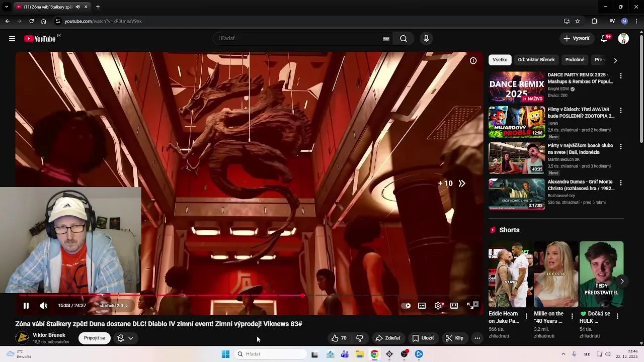Open options for Millie short
The height and width of the screenshot is (362, 644).
572,316
